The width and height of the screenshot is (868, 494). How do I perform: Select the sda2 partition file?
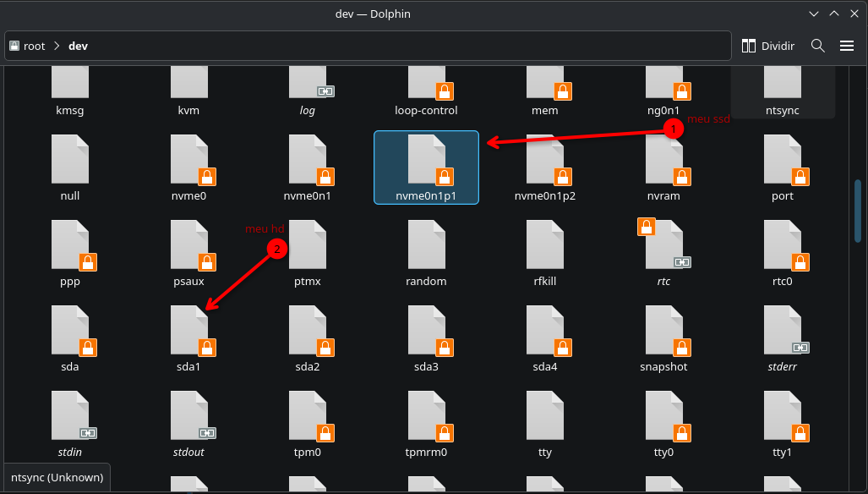[308, 338]
